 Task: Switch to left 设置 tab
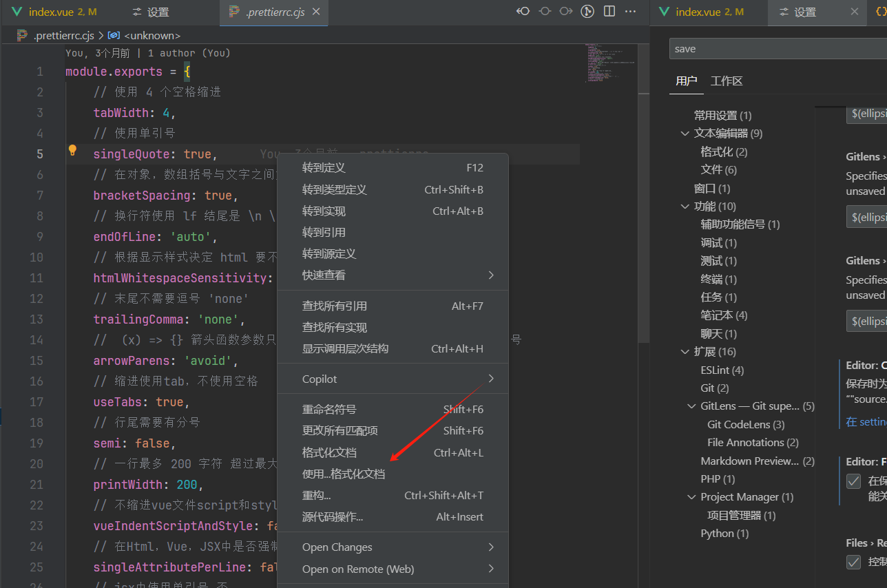150,12
